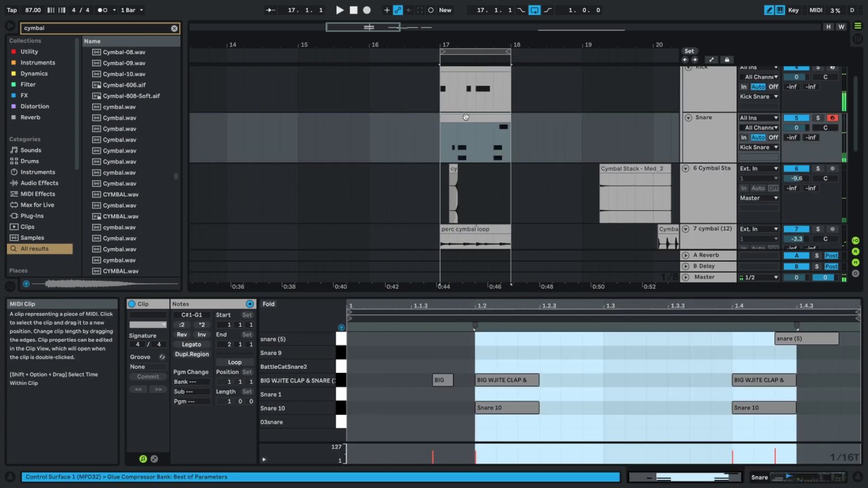Adjust the 7 cymbal volume -3.3
The height and width of the screenshot is (488, 868).
(796, 239)
